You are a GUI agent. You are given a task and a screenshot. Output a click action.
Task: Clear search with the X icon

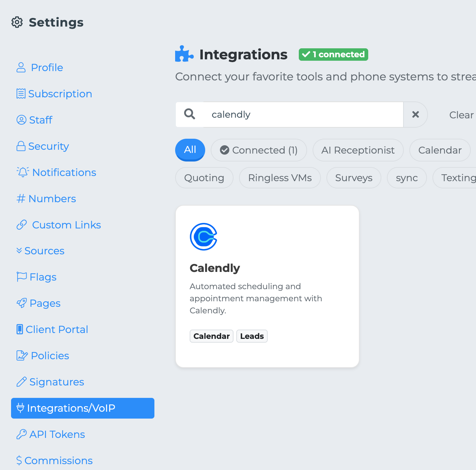coord(416,115)
